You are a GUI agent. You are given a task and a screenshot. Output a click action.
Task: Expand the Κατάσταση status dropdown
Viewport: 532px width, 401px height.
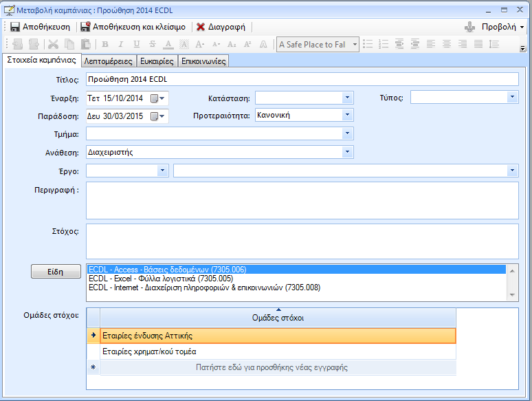pos(347,98)
